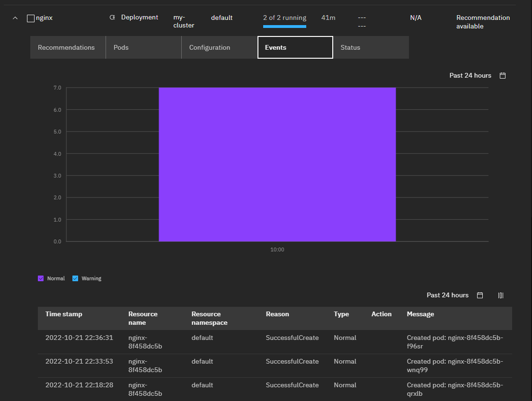Open the table's Past 24 hours selector
This screenshot has width=532, height=401.
click(447, 295)
